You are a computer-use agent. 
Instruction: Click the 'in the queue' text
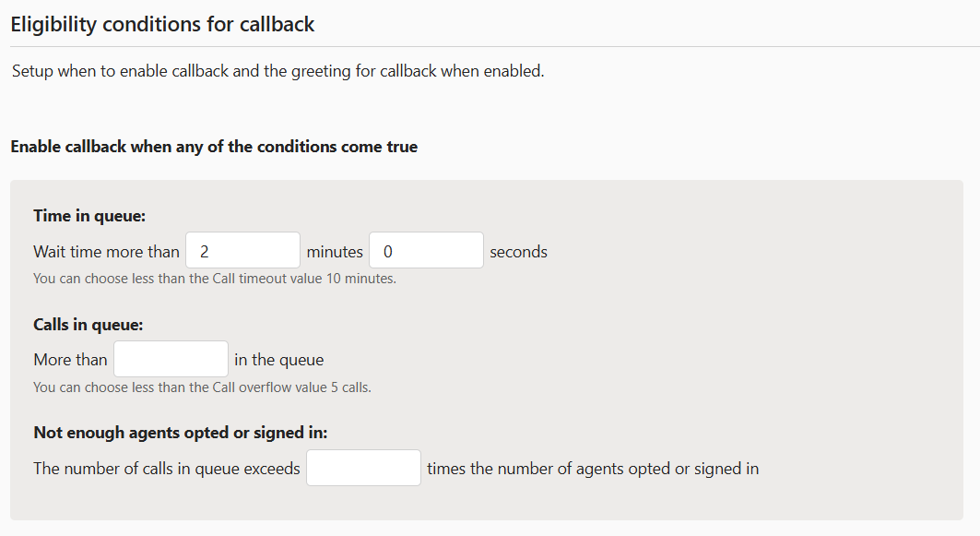click(x=278, y=360)
